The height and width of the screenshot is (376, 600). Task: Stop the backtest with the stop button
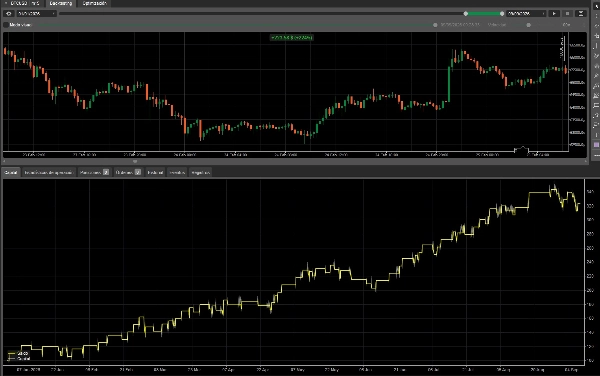pyautogui.click(x=567, y=13)
